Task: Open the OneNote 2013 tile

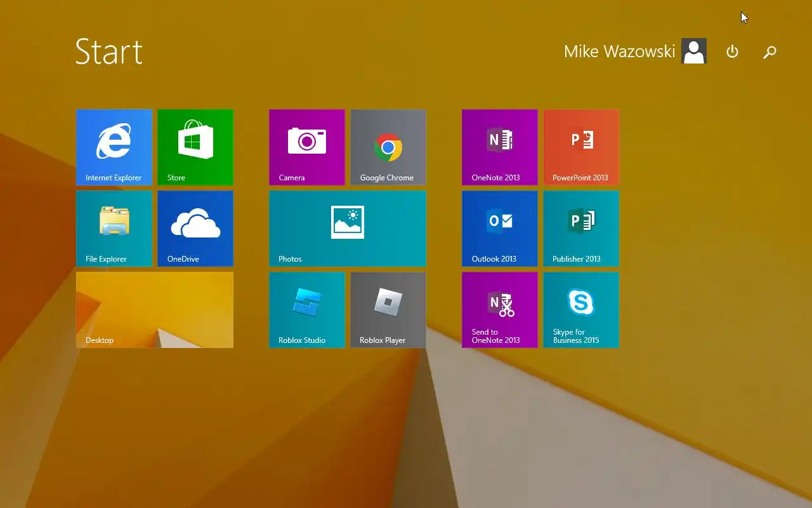Action: click(x=500, y=147)
